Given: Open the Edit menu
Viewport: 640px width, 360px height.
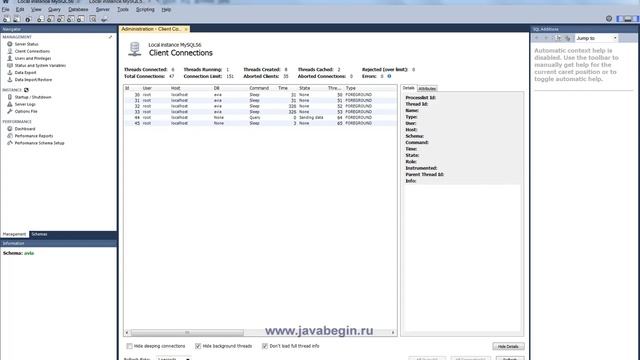Looking at the screenshot, I should 20,9.
